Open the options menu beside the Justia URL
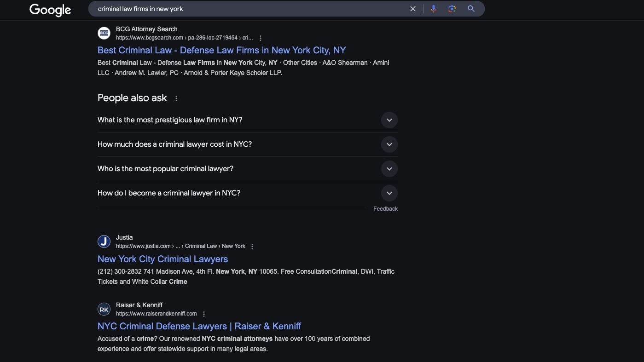This screenshot has width=644, height=362. [x=252, y=247]
